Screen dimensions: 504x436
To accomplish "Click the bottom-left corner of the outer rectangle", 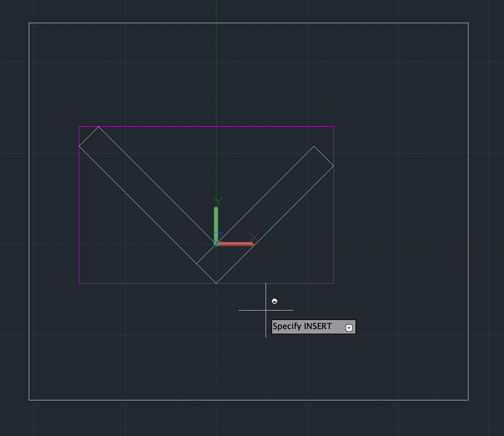I will [29, 400].
